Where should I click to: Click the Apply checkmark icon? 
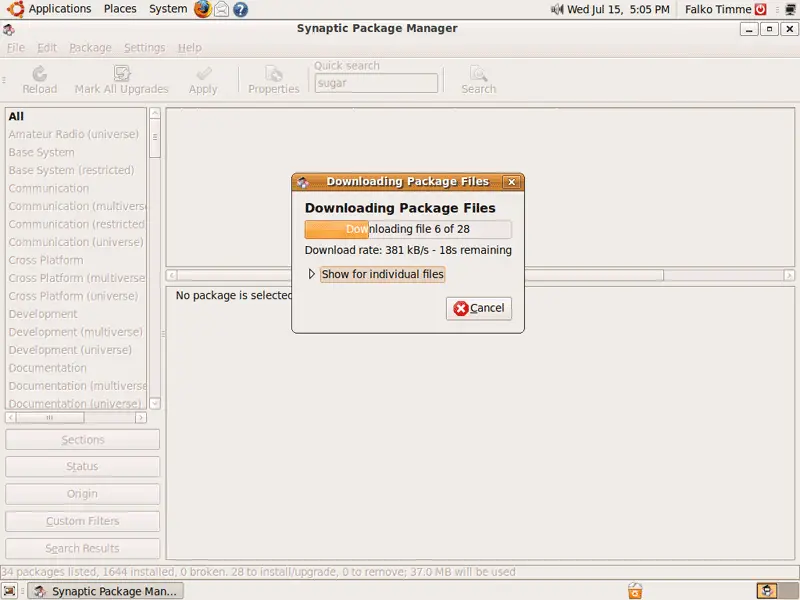[203, 74]
